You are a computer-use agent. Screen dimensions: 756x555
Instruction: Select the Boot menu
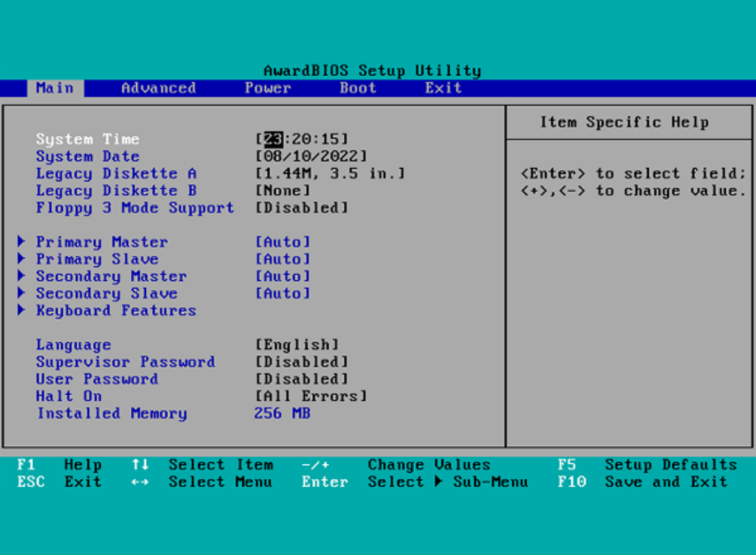pyautogui.click(x=357, y=87)
